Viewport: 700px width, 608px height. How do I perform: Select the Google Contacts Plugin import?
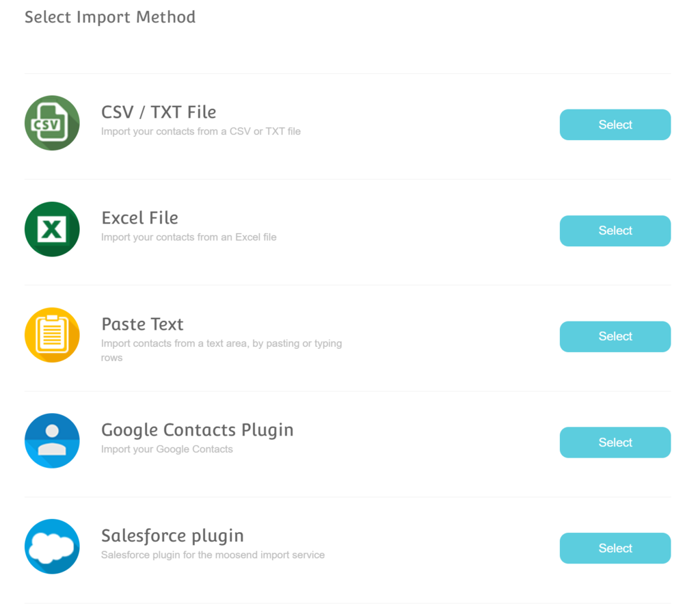[615, 442]
